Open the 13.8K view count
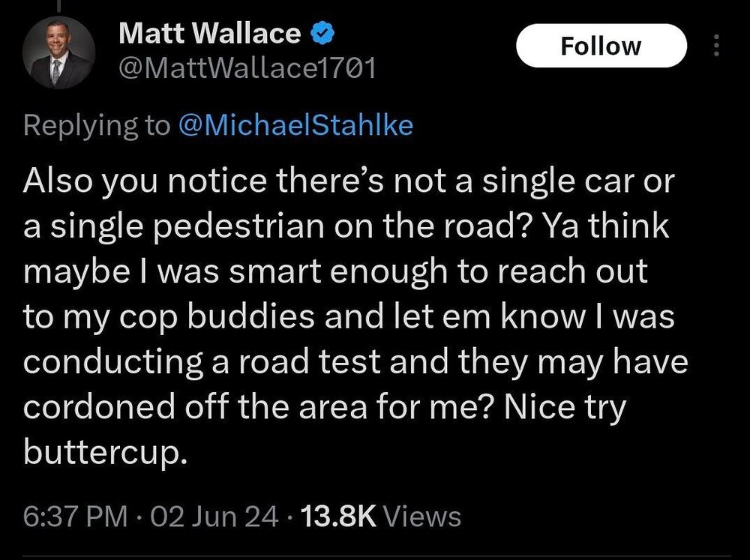 pos(337,516)
